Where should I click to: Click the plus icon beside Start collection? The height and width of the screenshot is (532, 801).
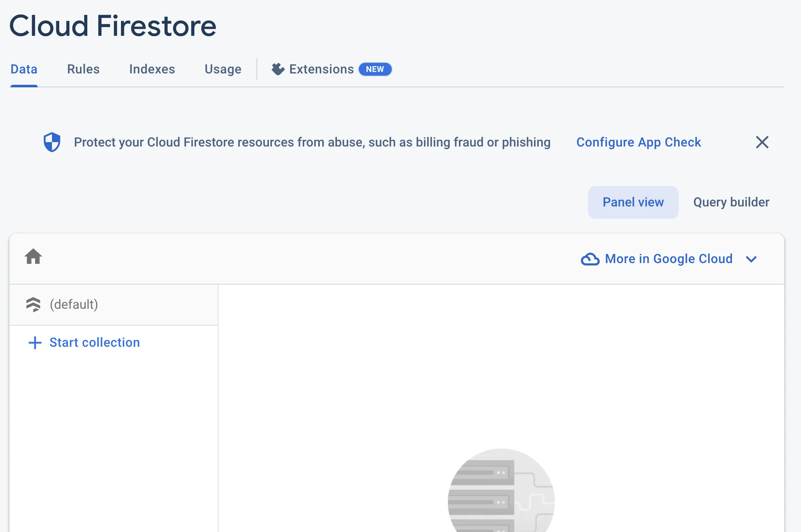click(35, 343)
